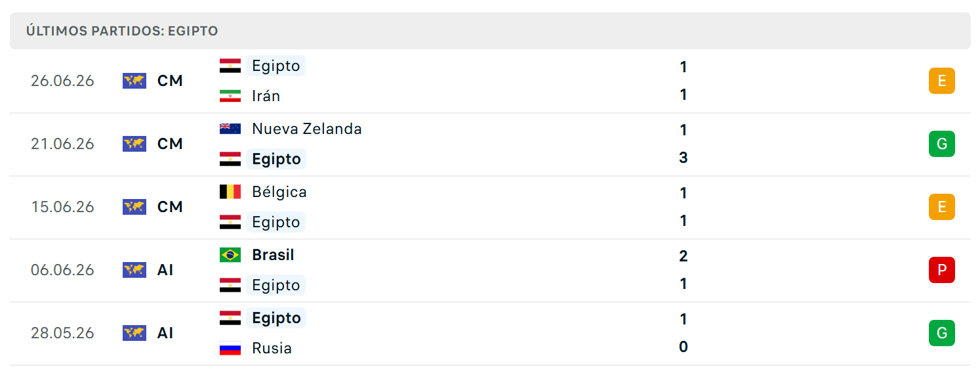Click the Belgium flag icon
This screenshot has height=377, width=980.
(230, 192)
